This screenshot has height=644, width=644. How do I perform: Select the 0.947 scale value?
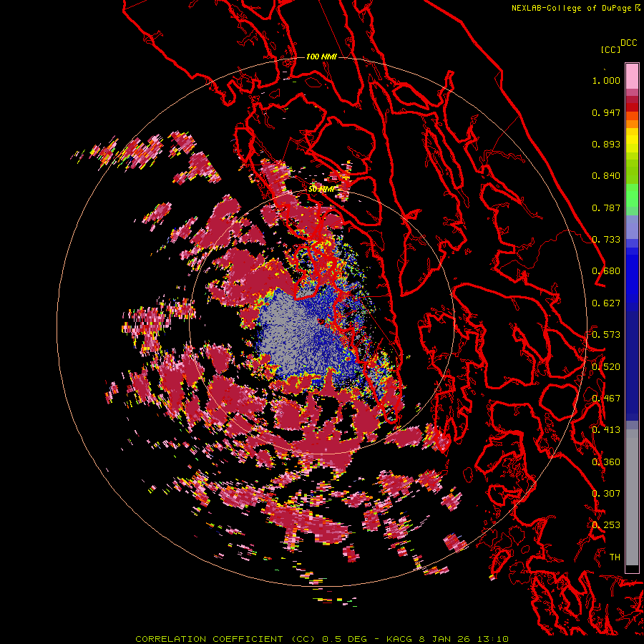point(606,112)
